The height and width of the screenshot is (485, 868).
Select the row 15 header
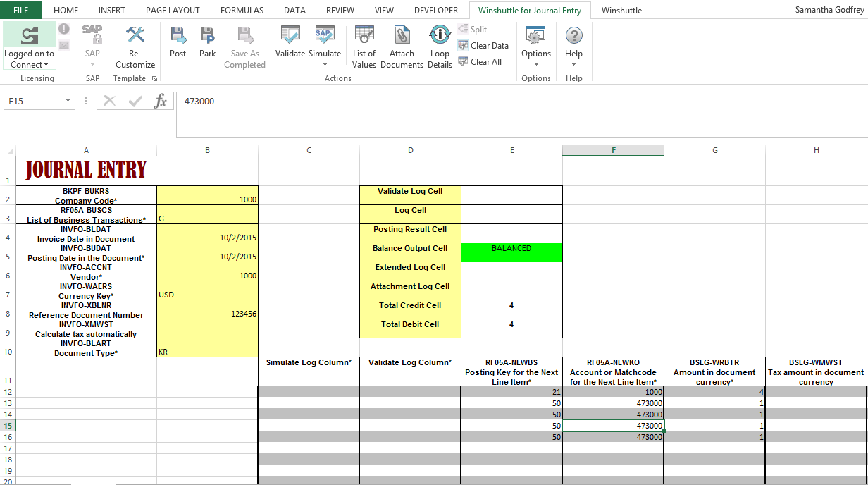[x=8, y=425]
